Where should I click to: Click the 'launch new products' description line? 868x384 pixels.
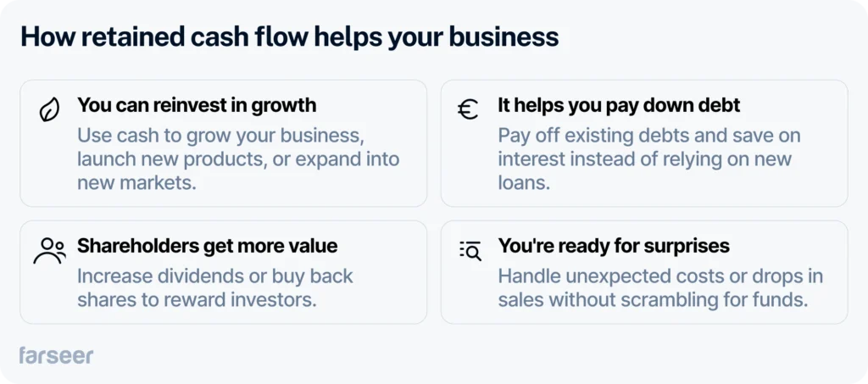coord(238,159)
